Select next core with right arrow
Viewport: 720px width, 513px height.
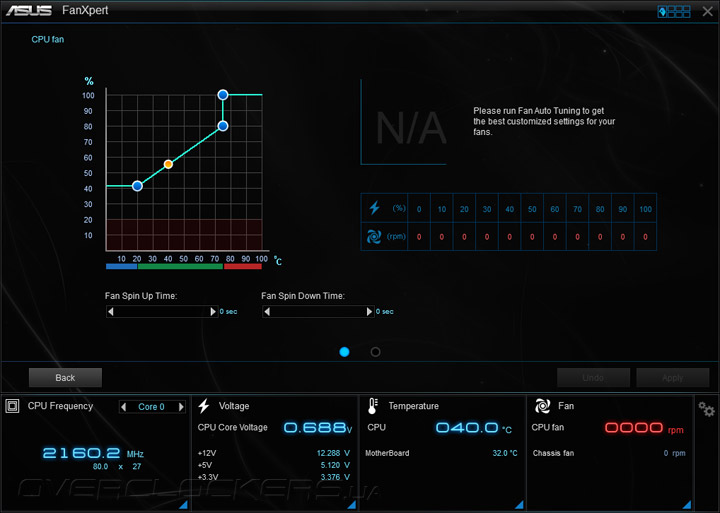(181, 406)
